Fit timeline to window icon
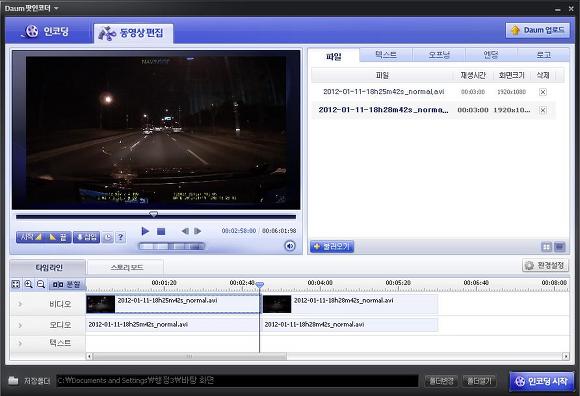This screenshot has width=580, height=396. point(16,284)
